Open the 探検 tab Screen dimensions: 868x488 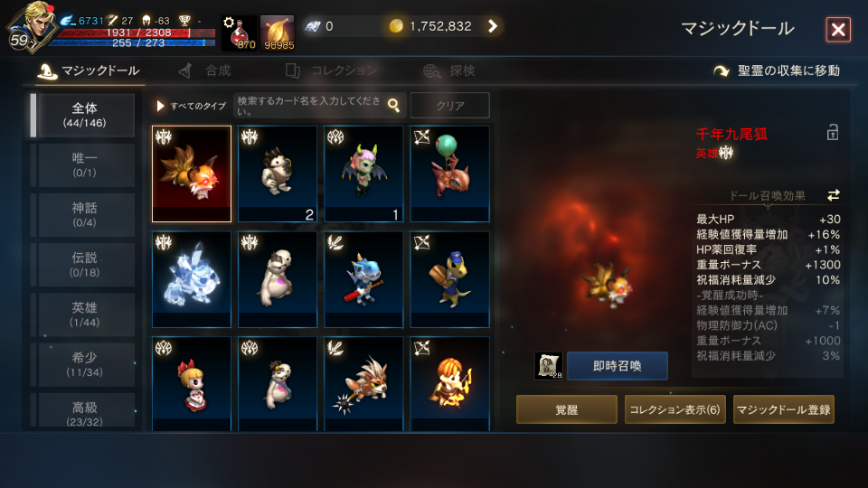click(449, 70)
